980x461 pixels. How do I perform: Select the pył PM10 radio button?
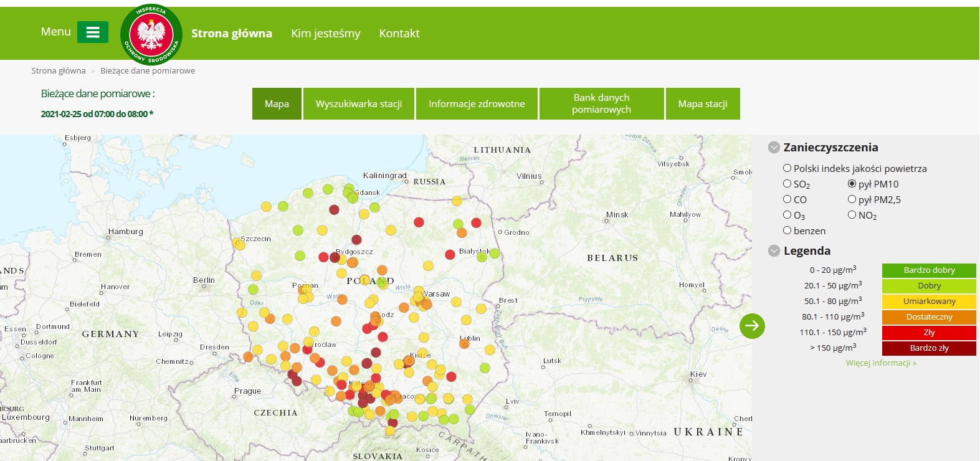(x=852, y=184)
